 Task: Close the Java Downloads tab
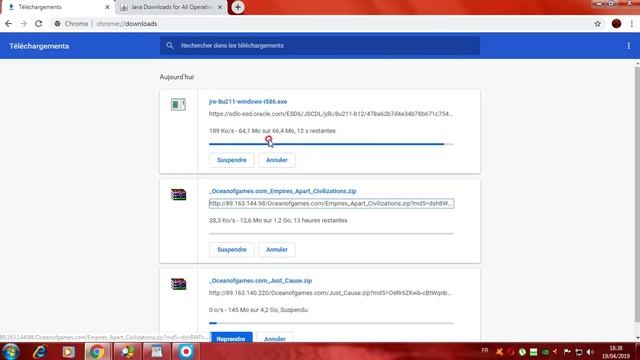click(x=220, y=7)
